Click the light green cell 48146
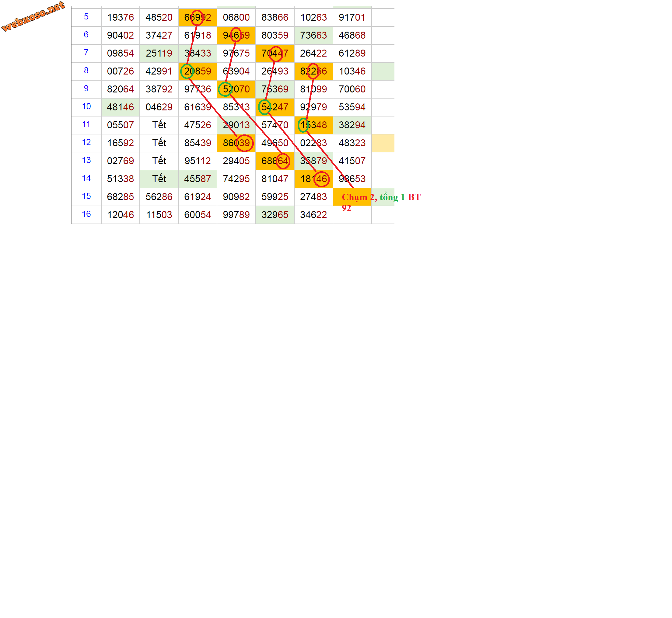The width and height of the screenshot is (672, 618). 120,107
